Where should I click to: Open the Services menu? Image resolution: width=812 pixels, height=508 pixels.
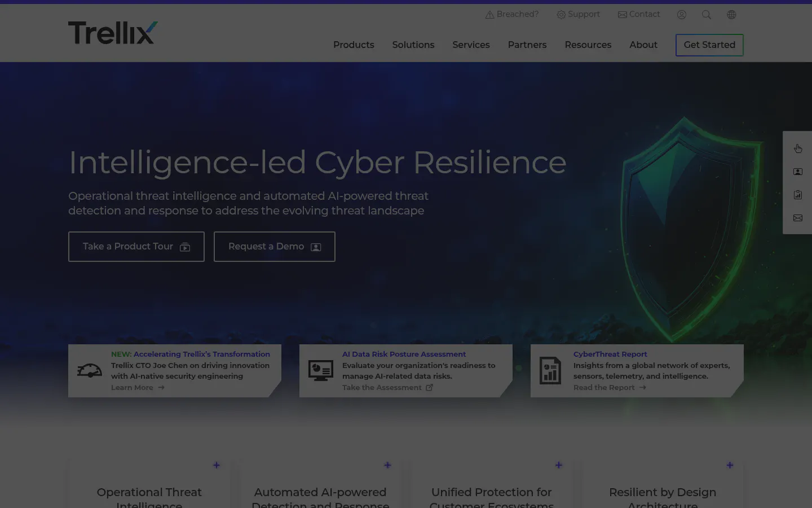point(471,45)
